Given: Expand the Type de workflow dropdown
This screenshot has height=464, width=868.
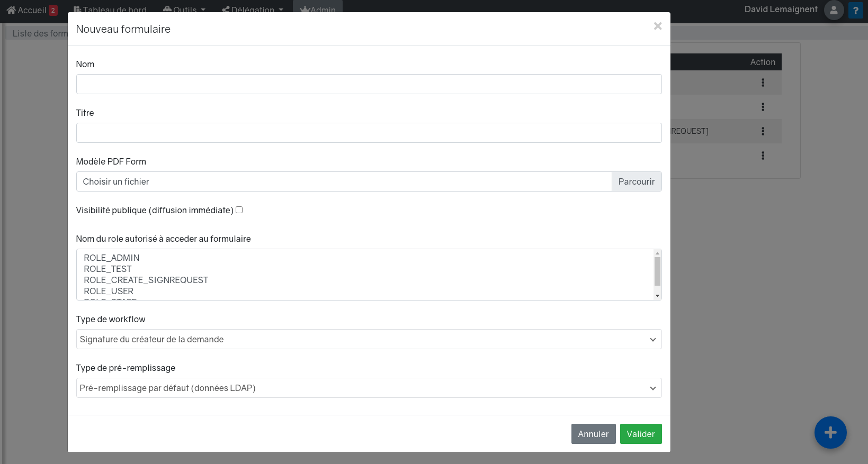Looking at the screenshot, I should (x=369, y=339).
